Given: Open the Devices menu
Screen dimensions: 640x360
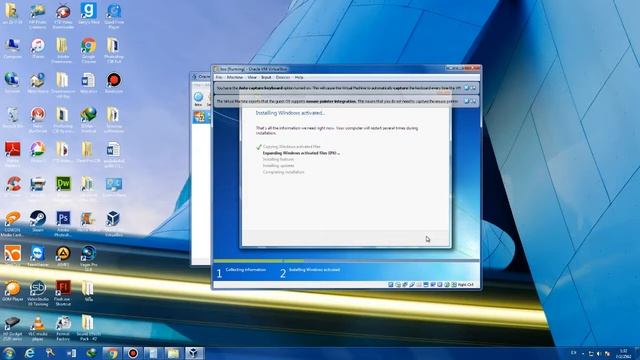Looking at the screenshot, I should 283,77.
